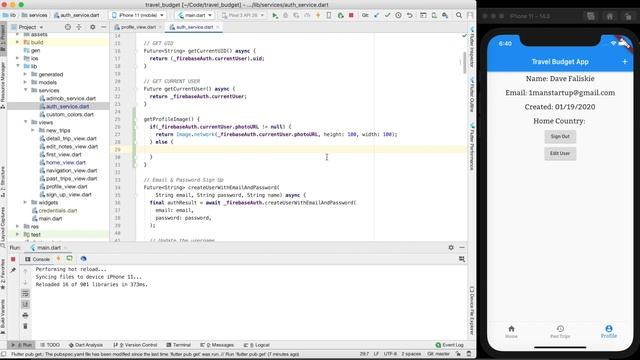Open the TODO tool window tab

tap(50, 345)
